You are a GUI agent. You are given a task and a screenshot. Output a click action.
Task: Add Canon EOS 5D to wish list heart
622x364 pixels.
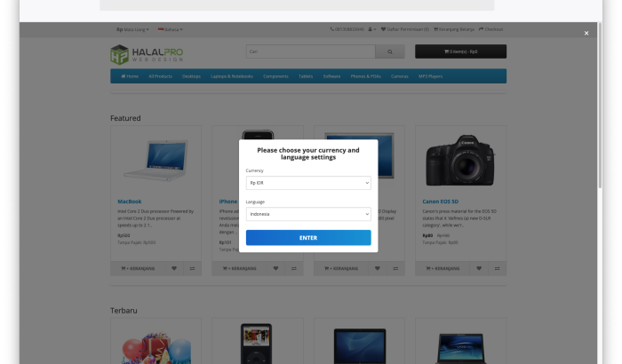pyautogui.click(x=479, y=268)
